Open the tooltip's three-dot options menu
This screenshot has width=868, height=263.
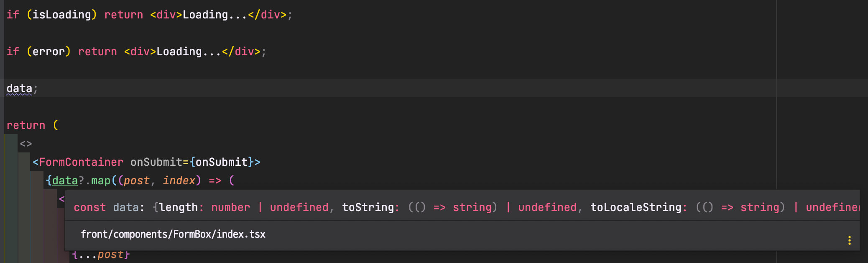849,240
